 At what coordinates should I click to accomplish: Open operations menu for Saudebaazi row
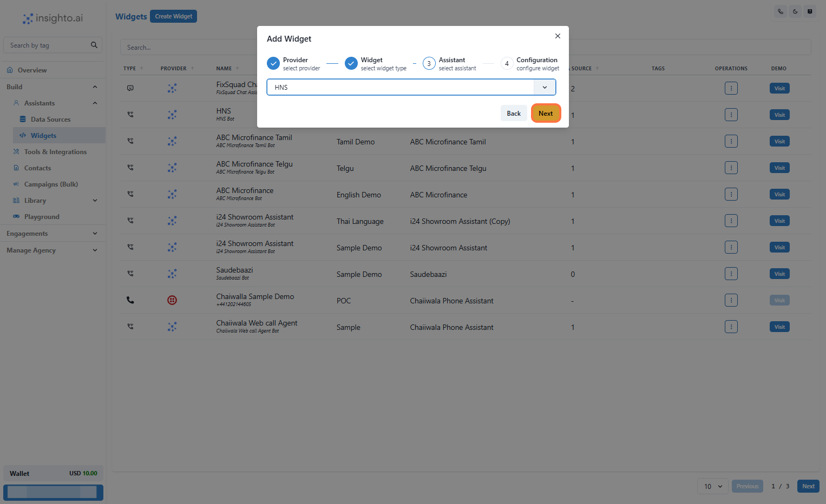point(731,274)
